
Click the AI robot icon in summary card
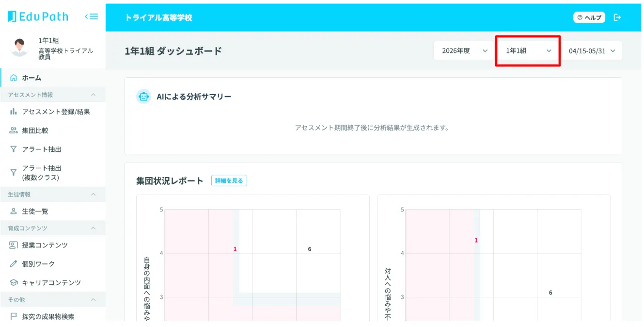pos(143,97)
